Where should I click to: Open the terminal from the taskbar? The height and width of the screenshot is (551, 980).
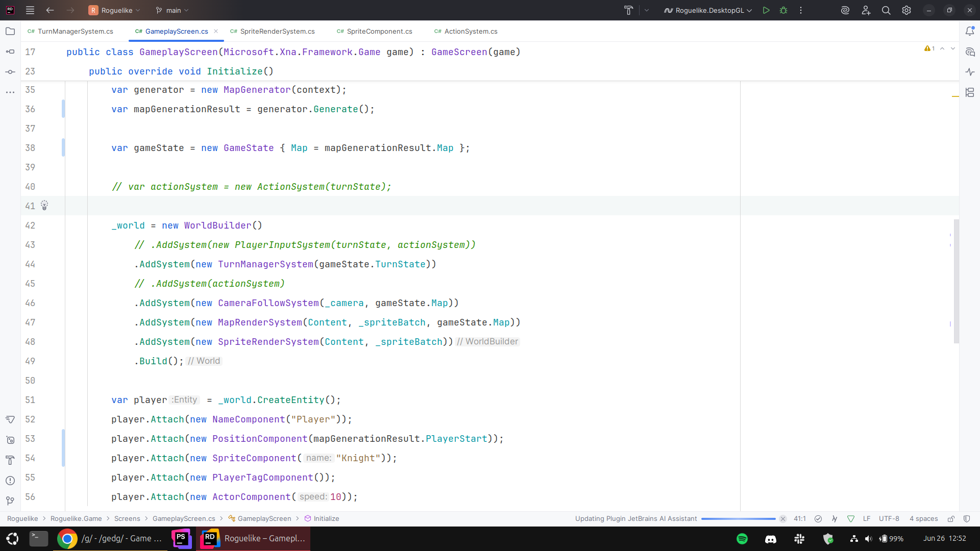[x=39, y=539]
